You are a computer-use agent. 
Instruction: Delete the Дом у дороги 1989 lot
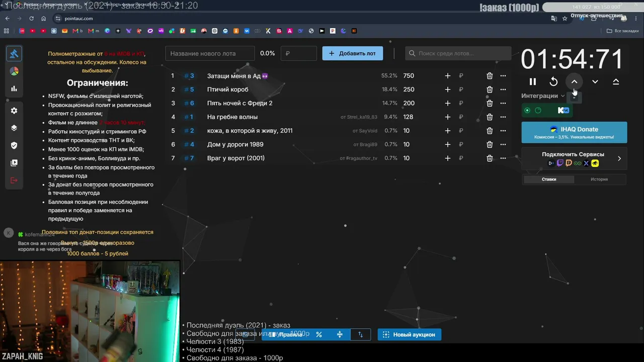(490, 144)
